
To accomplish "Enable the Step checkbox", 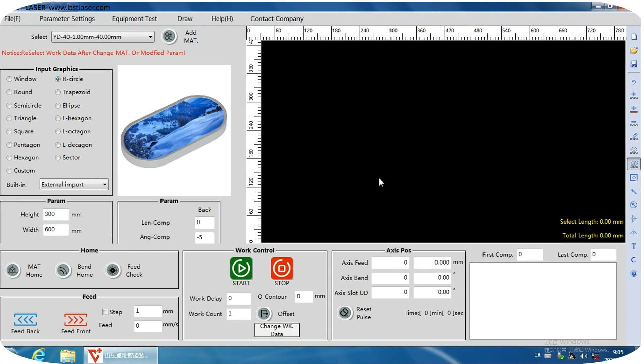I will (x=105, y=312).
